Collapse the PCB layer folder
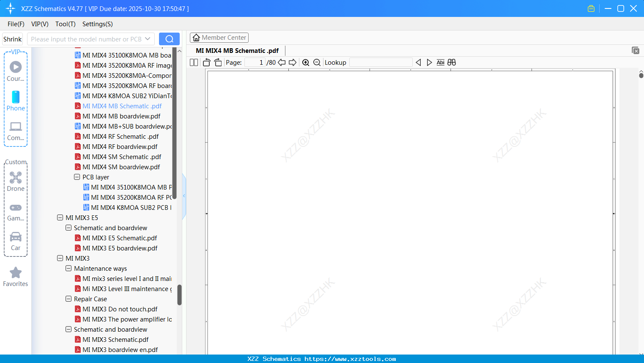 tap(77, 177)
